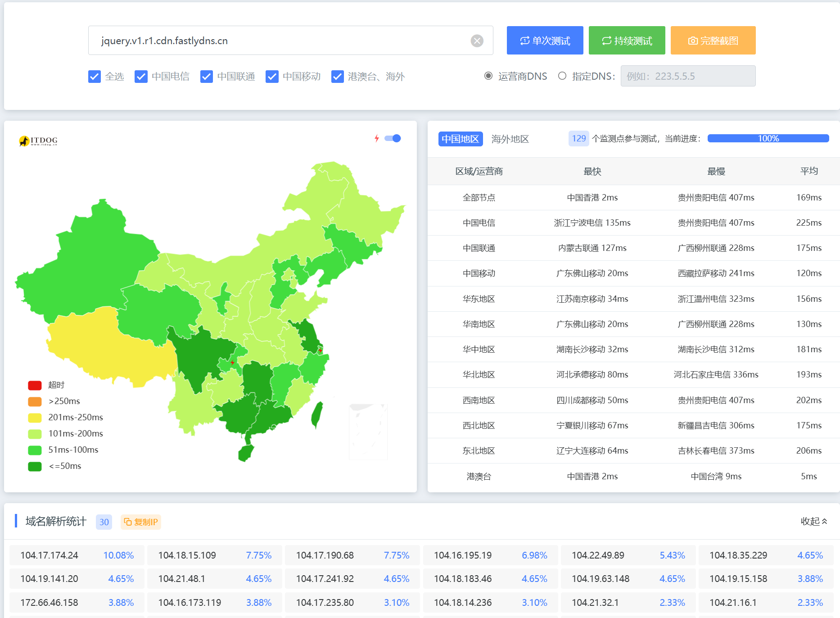Viewport: 840px width, 618px height.
Task: Click the 超时 red legend swatch
Action: point(35,385)
